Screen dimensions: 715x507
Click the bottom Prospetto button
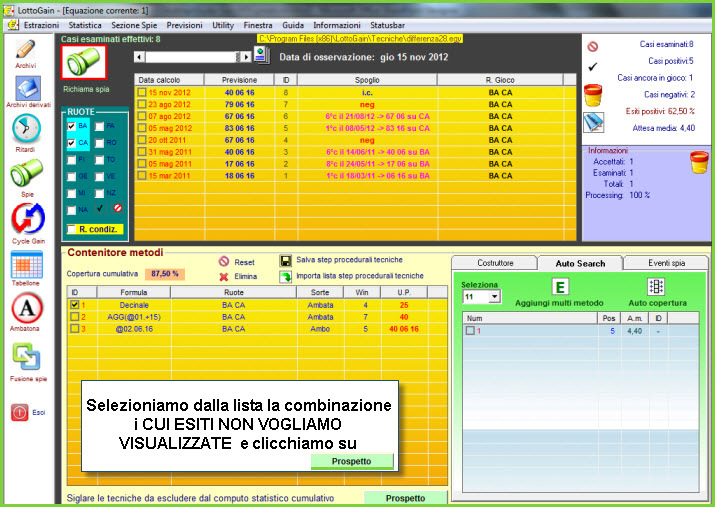(405, 498)
